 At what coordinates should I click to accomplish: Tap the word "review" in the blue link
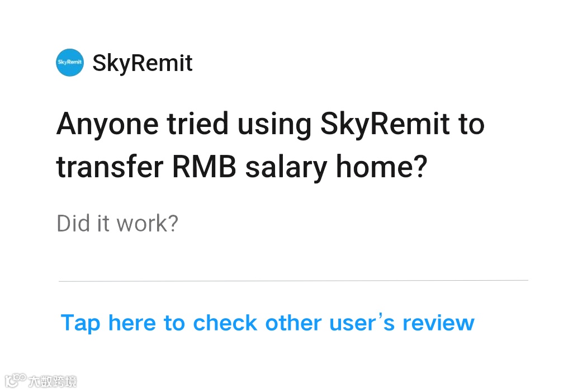[438, 323]
